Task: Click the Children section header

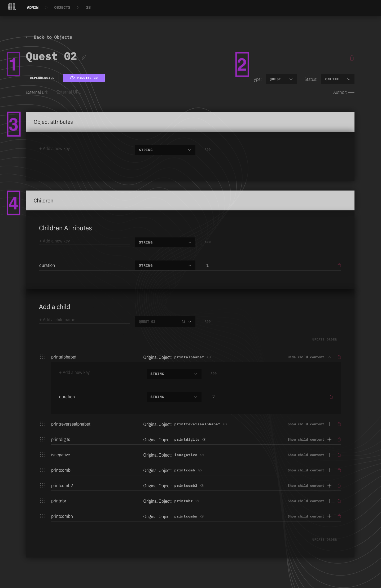Action: coord(190,201)
